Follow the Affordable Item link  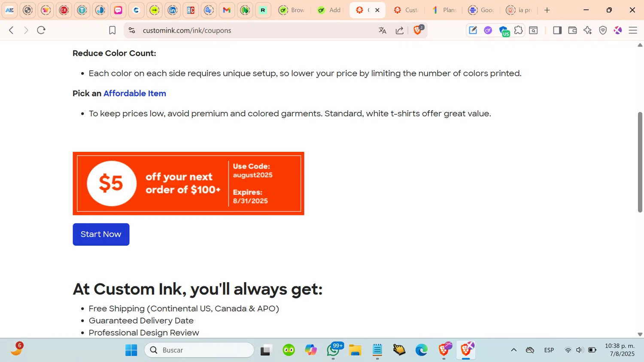pyautogui.click(x=135, y=94)
